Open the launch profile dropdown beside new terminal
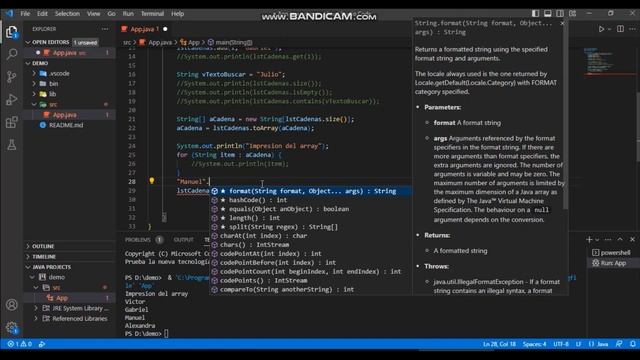Viewport: 640px width, 360px height. [x=597, y=240]
